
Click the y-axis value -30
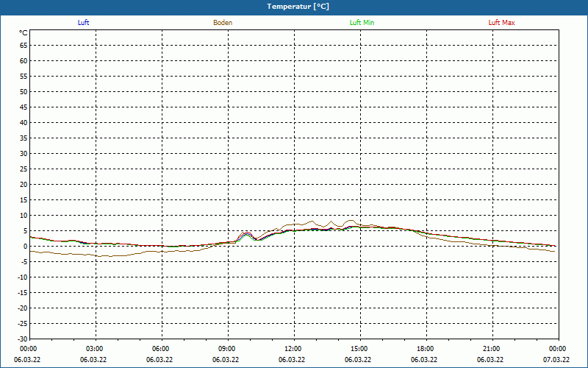click(x=22, y=339)
